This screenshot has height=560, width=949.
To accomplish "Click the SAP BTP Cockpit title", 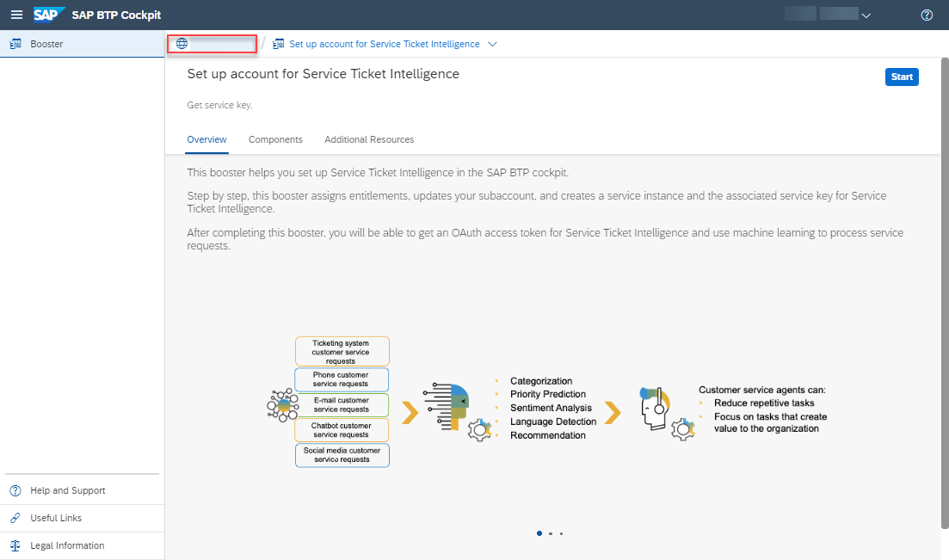I will point(116,15).
